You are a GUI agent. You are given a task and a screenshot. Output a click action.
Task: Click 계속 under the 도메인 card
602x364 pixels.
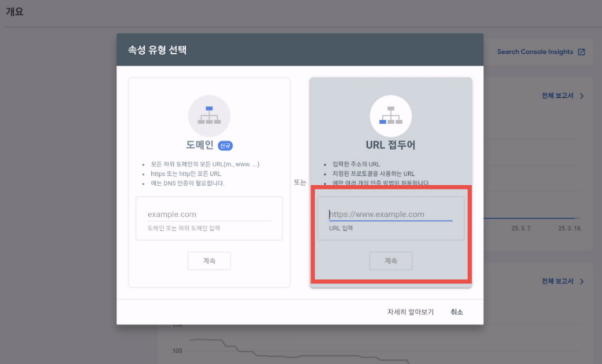point(209,261)
